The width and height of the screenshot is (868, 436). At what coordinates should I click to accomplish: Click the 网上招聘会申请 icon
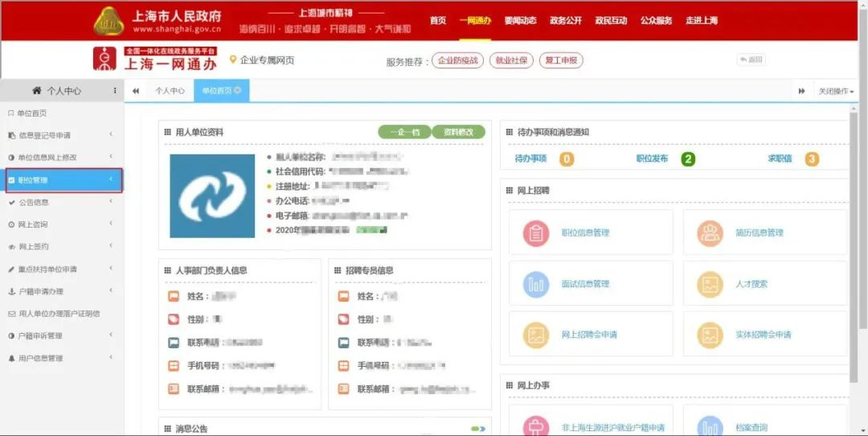pyautogui.click(x=536, y=335)
